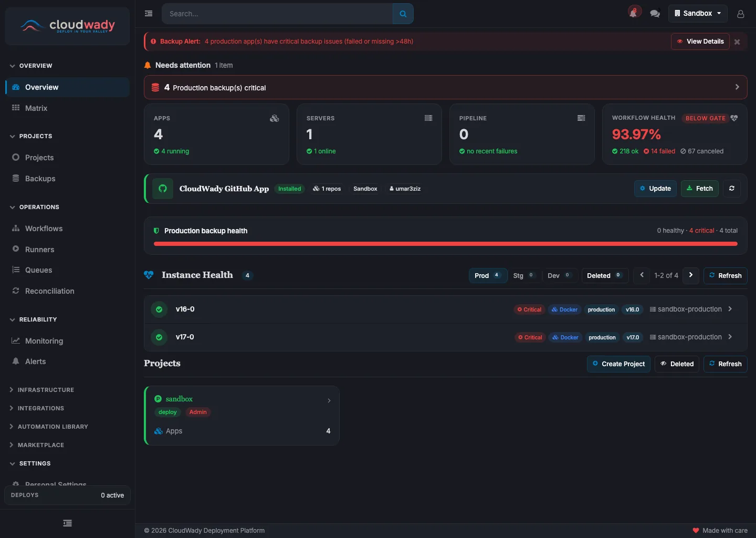Expand the Infrastructure sidebar section
756x538 pixels.
42,390
